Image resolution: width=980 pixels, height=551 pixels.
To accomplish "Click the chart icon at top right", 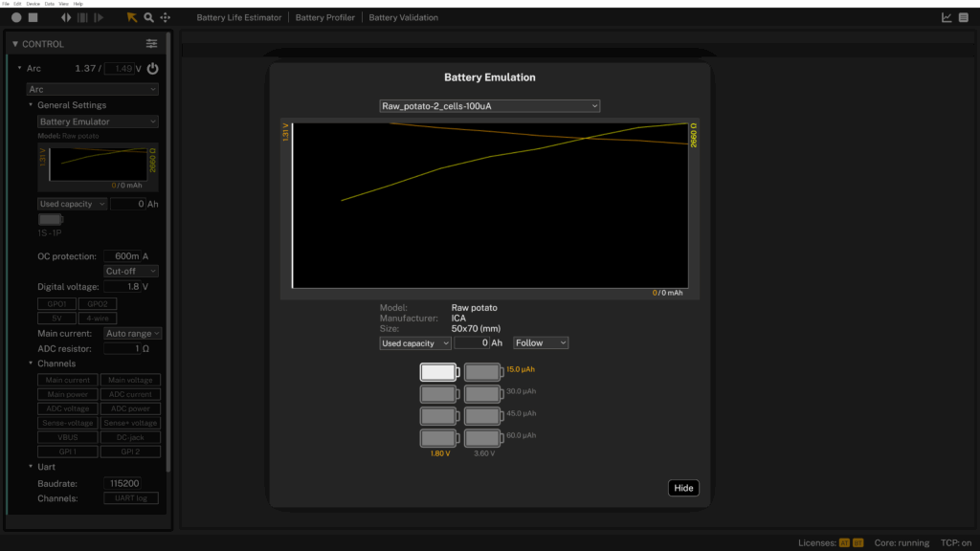I will [947, 17].
